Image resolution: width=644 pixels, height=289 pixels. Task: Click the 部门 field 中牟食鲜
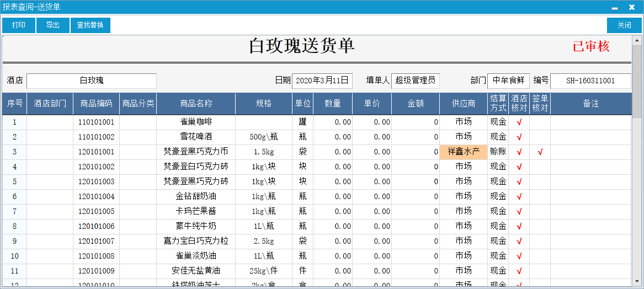[x=508, y=81]
